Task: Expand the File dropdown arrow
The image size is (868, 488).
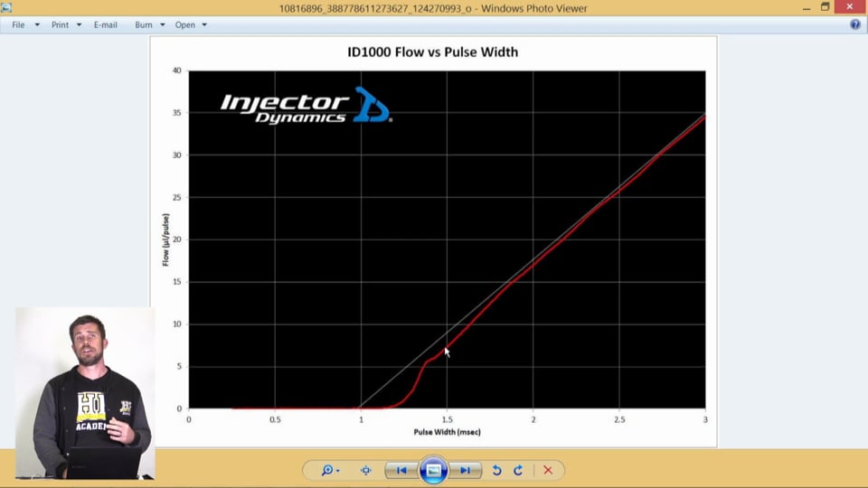Action: pos(37,25)
